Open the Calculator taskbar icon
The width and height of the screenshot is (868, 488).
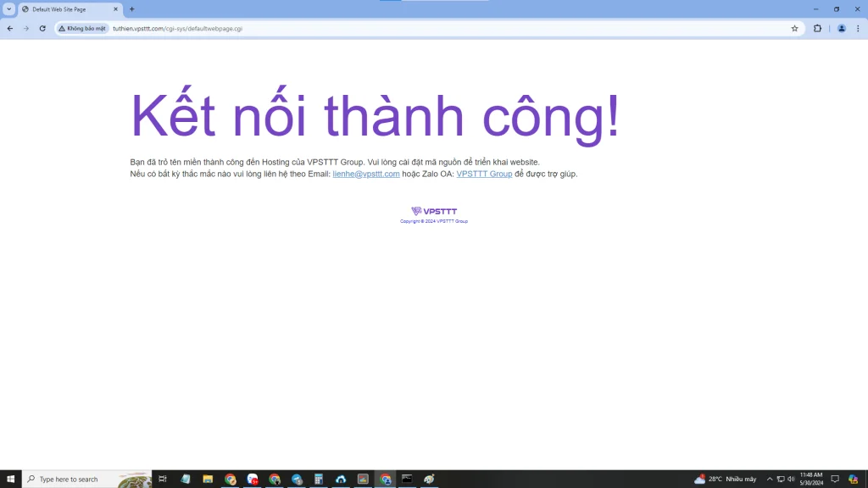[x=319, y=480]
